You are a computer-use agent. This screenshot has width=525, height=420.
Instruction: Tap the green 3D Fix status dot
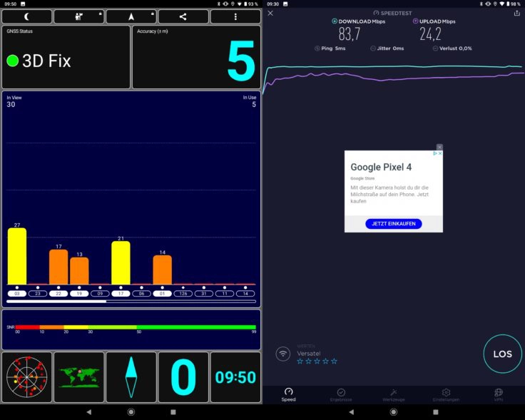click(12, 61)
